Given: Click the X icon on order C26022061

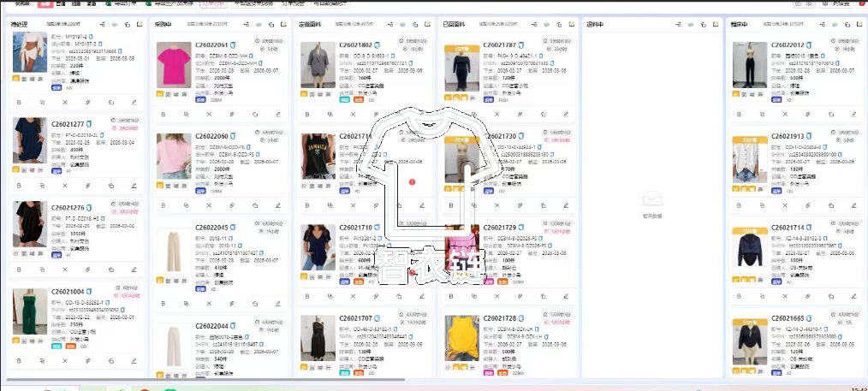Looking at the screenshot, I should pos(211,113).
